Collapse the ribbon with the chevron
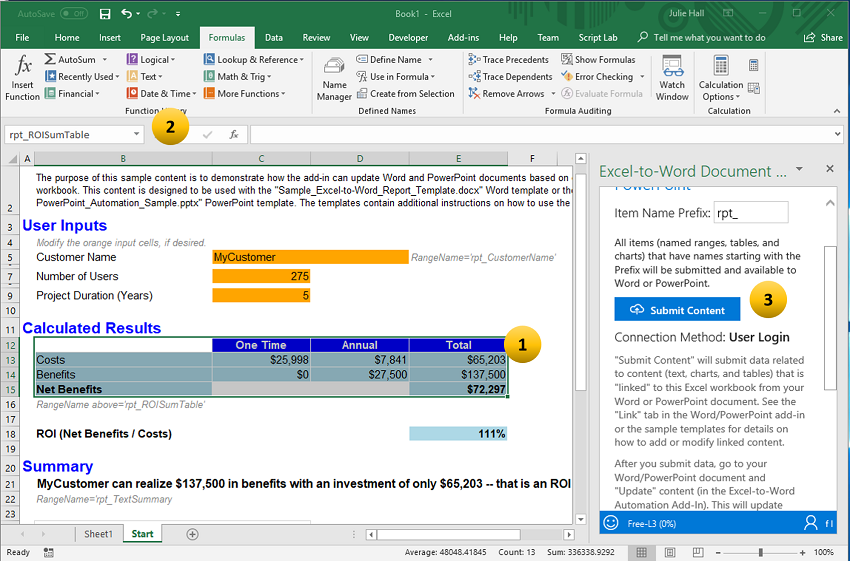Screen dimensions: 850x561 coord(837,111)
